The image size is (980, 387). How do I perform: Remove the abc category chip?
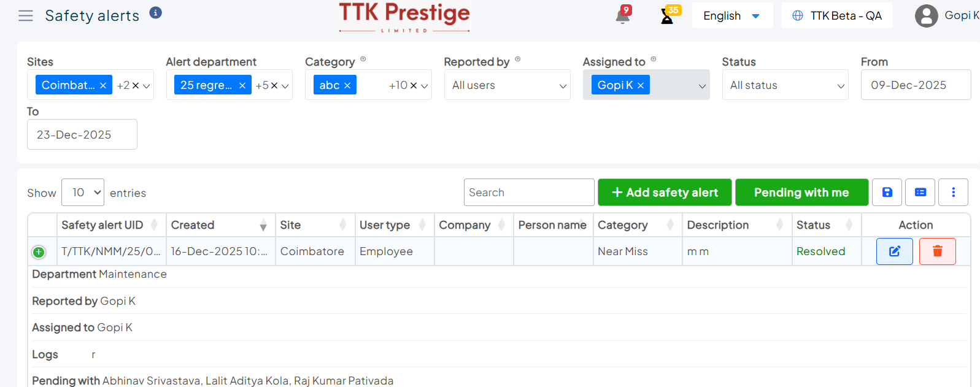[x=347, y=85]
